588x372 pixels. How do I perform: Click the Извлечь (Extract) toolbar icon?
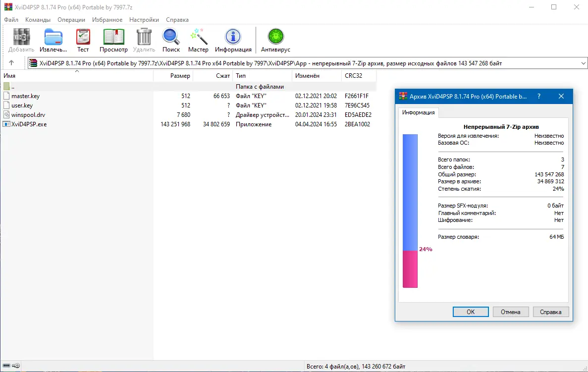[x=53, y=37]
